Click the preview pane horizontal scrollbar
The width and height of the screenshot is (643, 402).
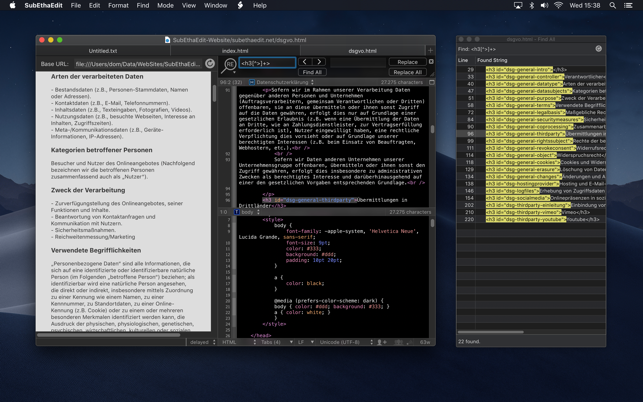pyautogui.click(x=108, y=335)
